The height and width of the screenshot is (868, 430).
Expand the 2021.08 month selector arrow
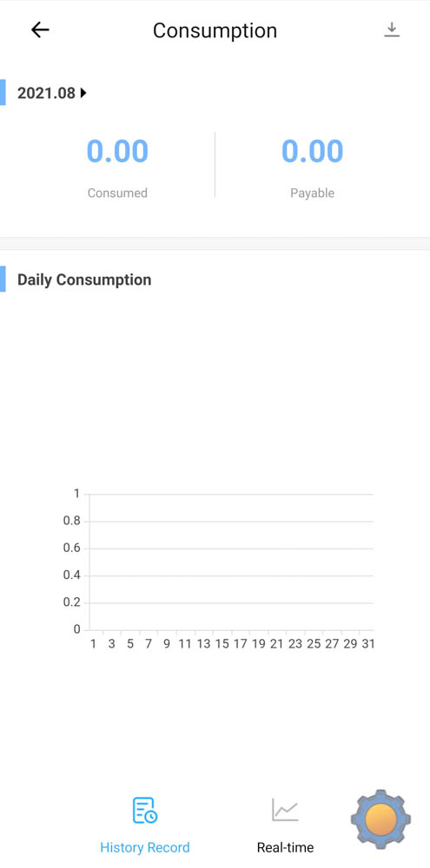83,93
